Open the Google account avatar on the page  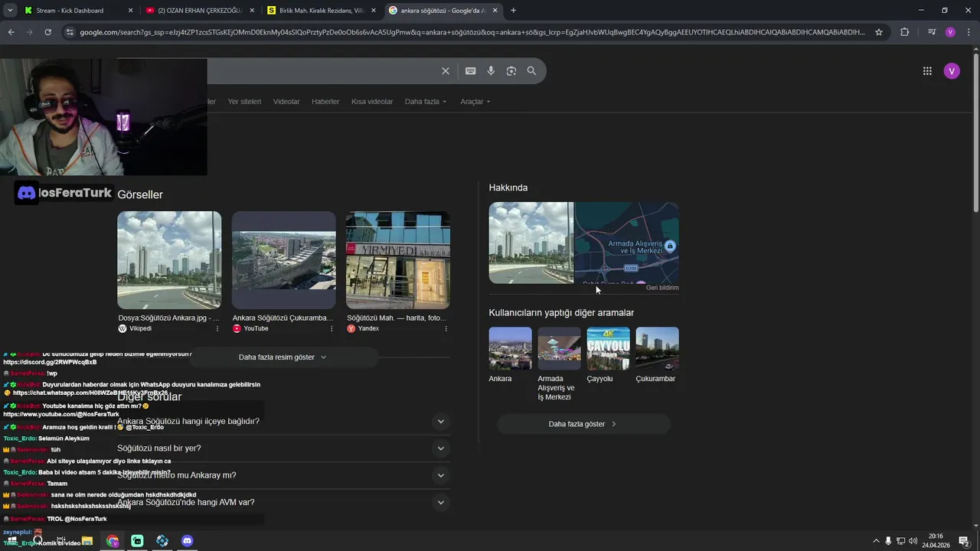[952, 71]
